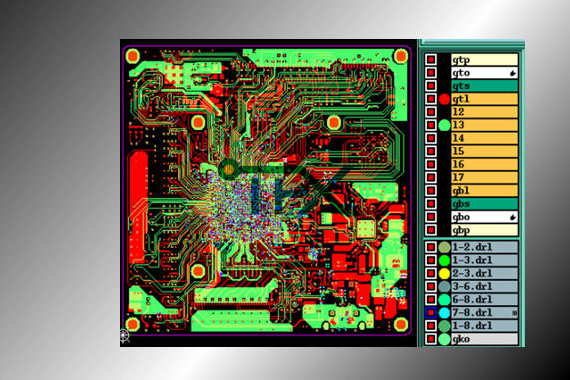
Task: Toggle the blue-outlined 7-8.drl checkbox
Action: pos(431,313)
